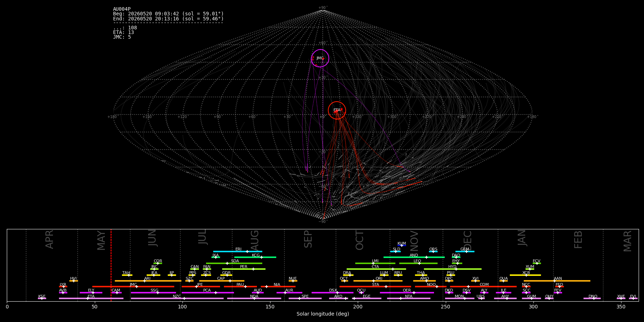Click the AU004P station label
This screenshot has height=322, width=644.
(x=122, y=9)
